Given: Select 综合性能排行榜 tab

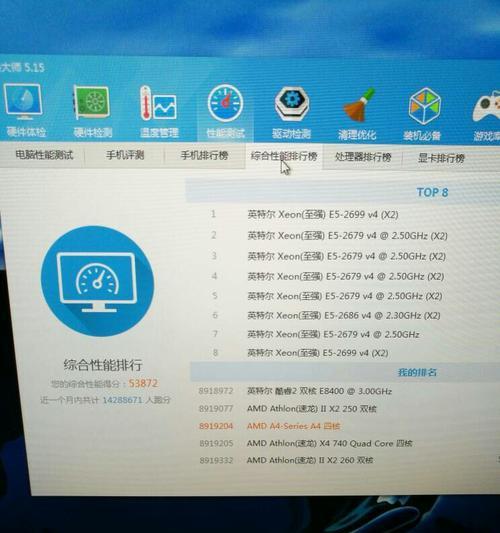Looking at the screenshot, I should (284, 156).
